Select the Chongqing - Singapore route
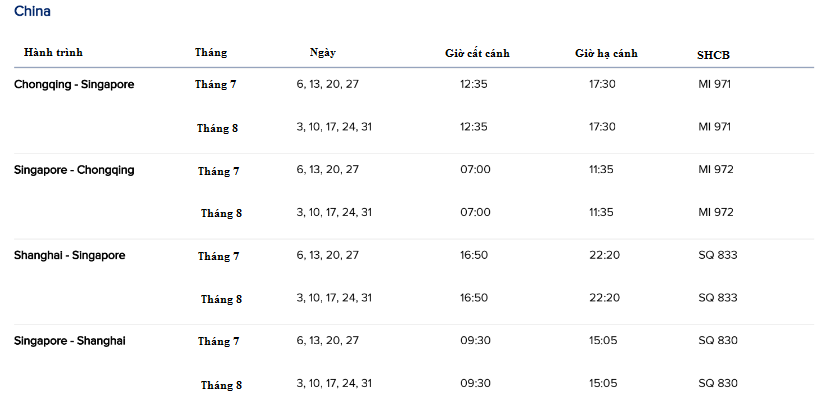This screenshot has width=825, height=415. (x=74, y=85)
